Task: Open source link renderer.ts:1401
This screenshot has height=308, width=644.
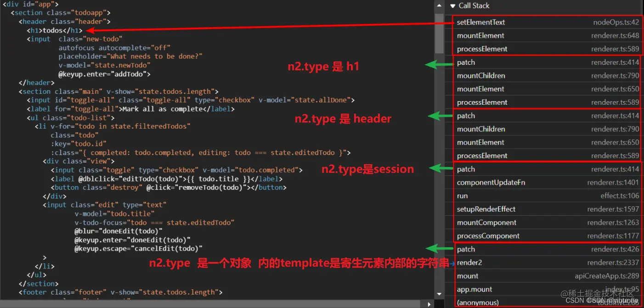Action: 613,183
